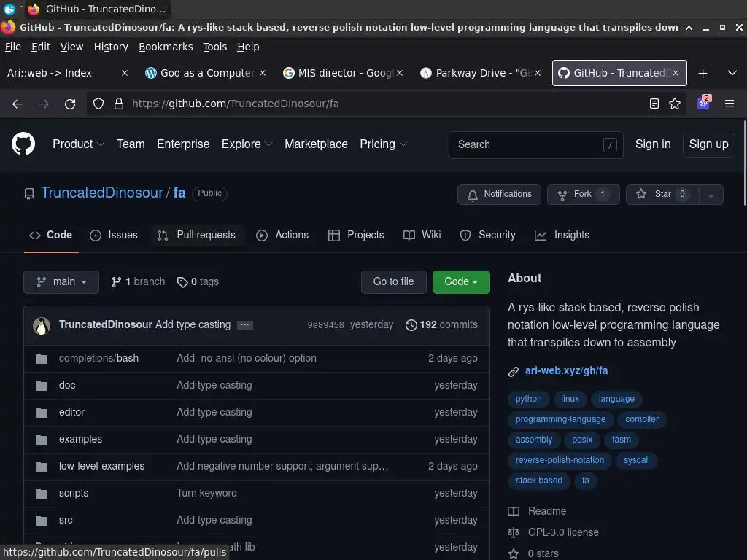The width and height of the screenshot is (747, 560).
Task: Open the Actions tab
Action: (282, 236)
